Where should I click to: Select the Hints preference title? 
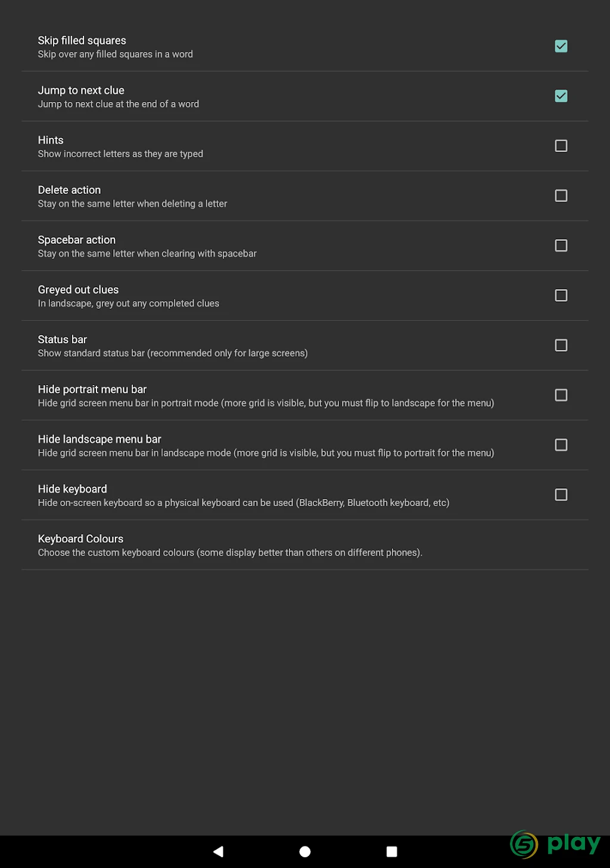[x=51, y=140]
